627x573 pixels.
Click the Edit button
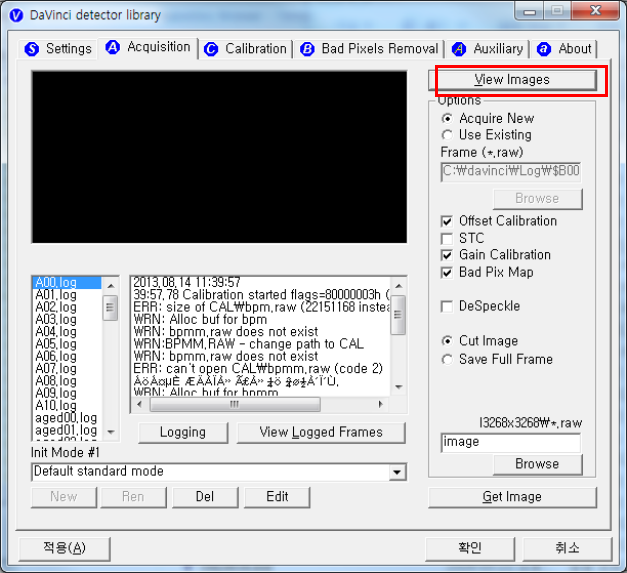click(x=277, y=497)
